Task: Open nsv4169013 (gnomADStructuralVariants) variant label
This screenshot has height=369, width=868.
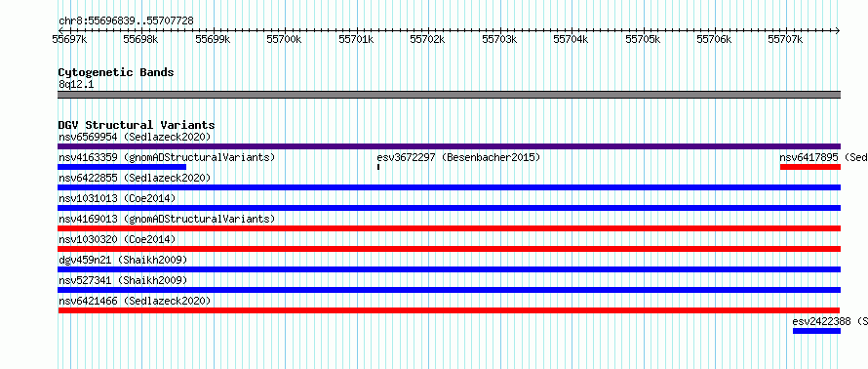Action: pos(167,219)
